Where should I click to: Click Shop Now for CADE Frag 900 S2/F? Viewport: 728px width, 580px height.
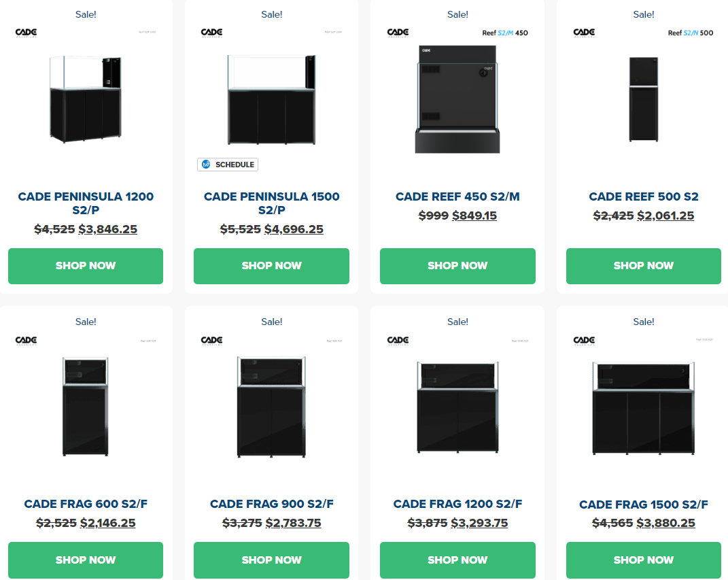(271, 560)
